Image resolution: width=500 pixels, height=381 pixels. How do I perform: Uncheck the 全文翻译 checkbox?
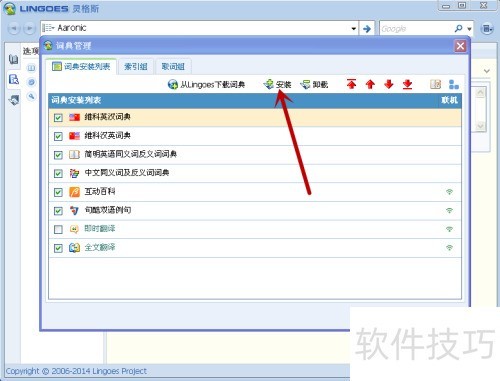pos(58,248)
